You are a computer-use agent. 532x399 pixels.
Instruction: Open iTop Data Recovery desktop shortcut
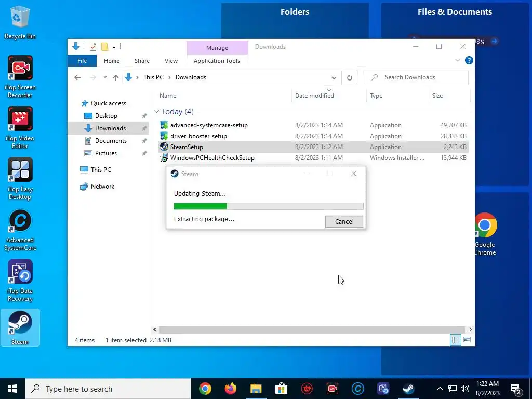coord(20,281)
